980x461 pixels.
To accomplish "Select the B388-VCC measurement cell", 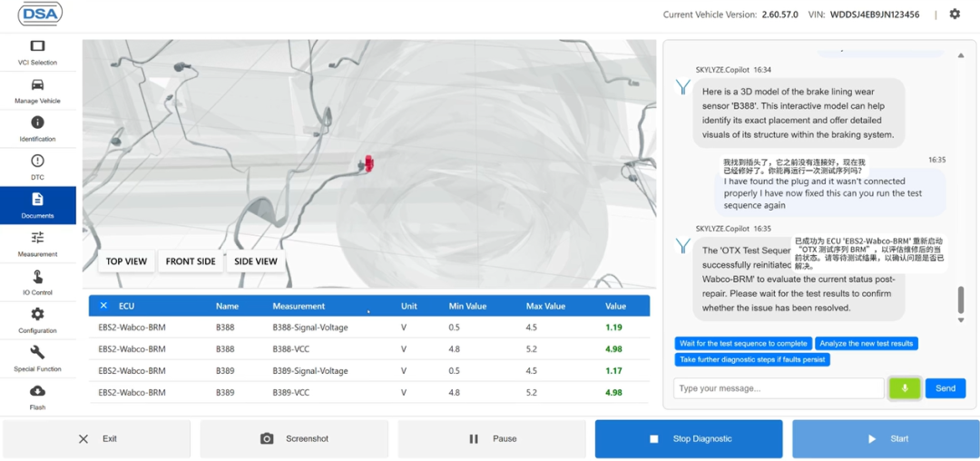I will (290, 349).
